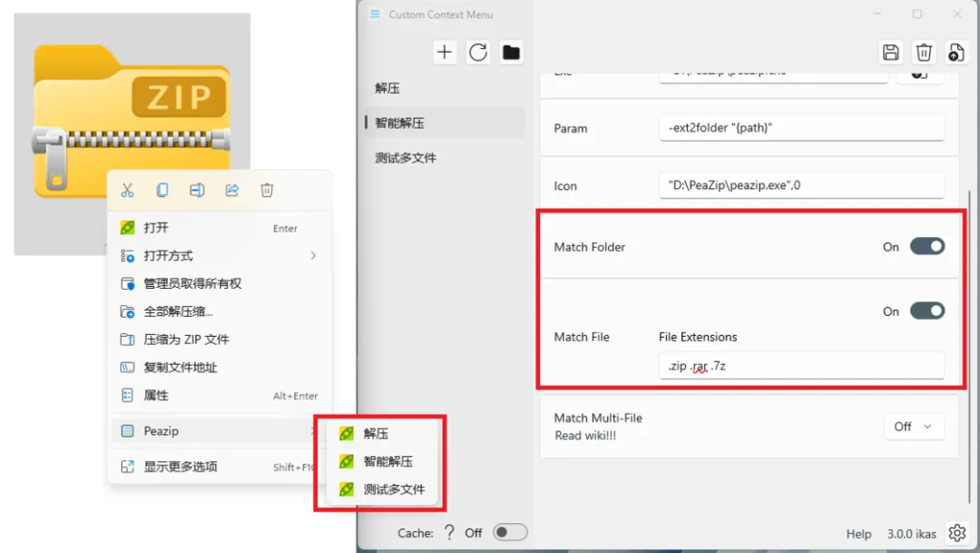The image size is (980, 553).
Task: Open the folder icon in toolbar
Action: 511,52
